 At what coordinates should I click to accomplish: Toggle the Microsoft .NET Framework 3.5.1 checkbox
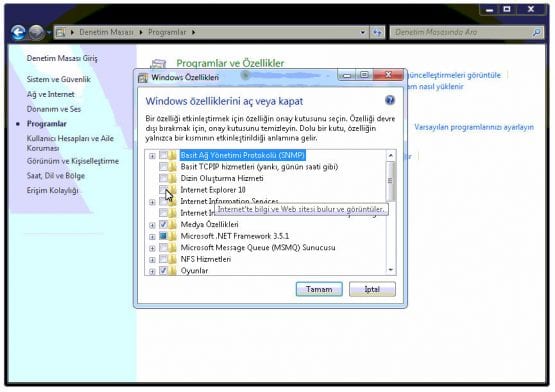[163, 236]
